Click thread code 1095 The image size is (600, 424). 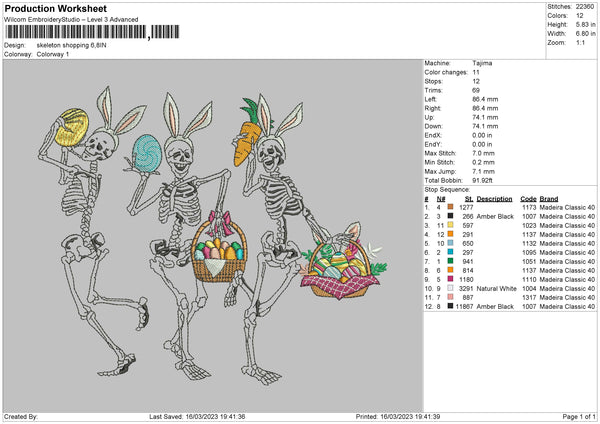(529, 253)
